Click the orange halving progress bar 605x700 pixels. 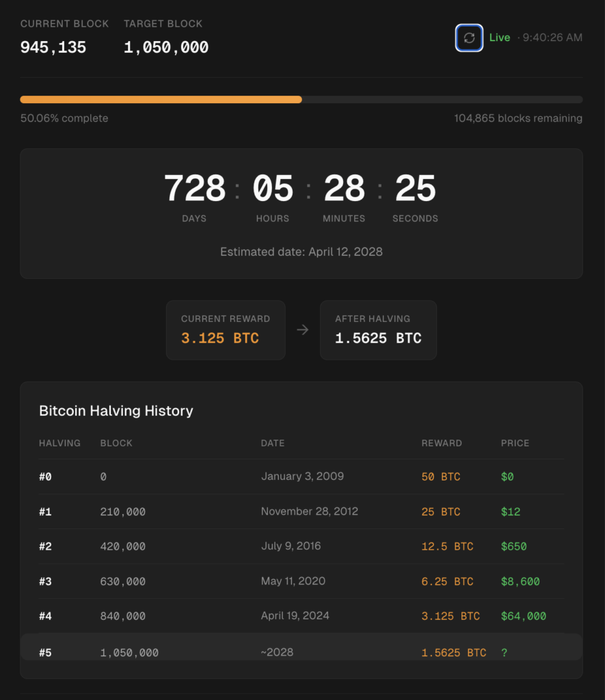tap(161, 100)
